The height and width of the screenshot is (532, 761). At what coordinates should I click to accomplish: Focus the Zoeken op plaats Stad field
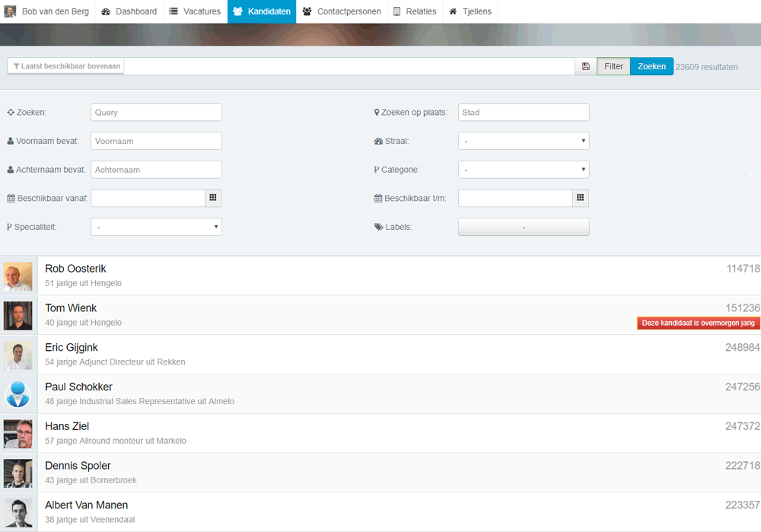(523, 112)
